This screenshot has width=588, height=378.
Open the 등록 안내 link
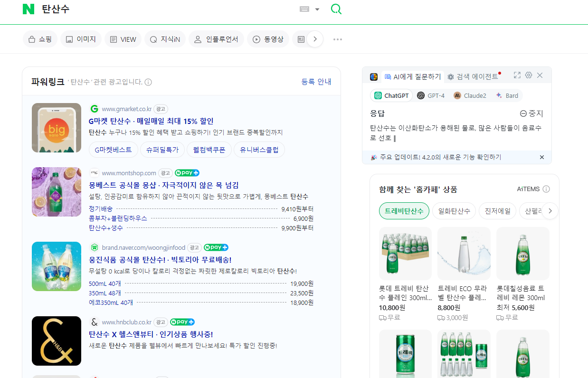pos(316,82)
